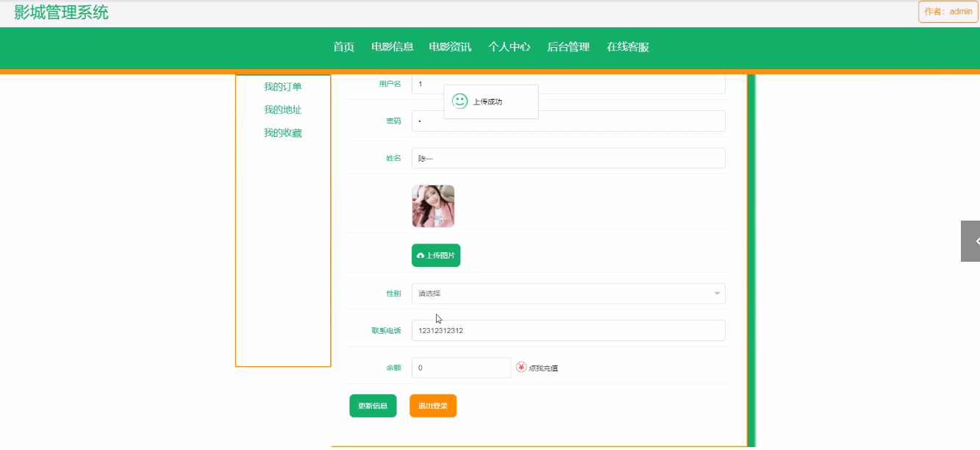Click the orange 退出登录 logout button
The height and width of the screenshot is (450, 980).
pyautogui.click(x=433, y=406)
